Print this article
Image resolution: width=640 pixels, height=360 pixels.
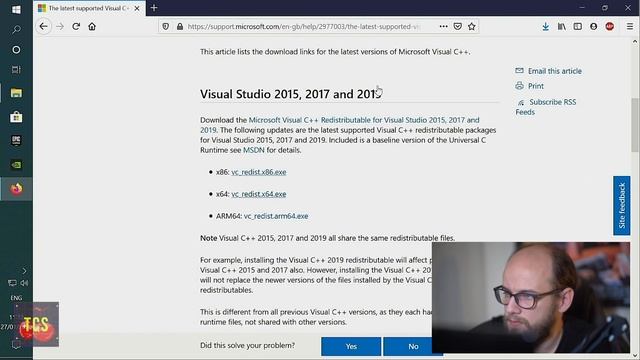pos(529,86)
